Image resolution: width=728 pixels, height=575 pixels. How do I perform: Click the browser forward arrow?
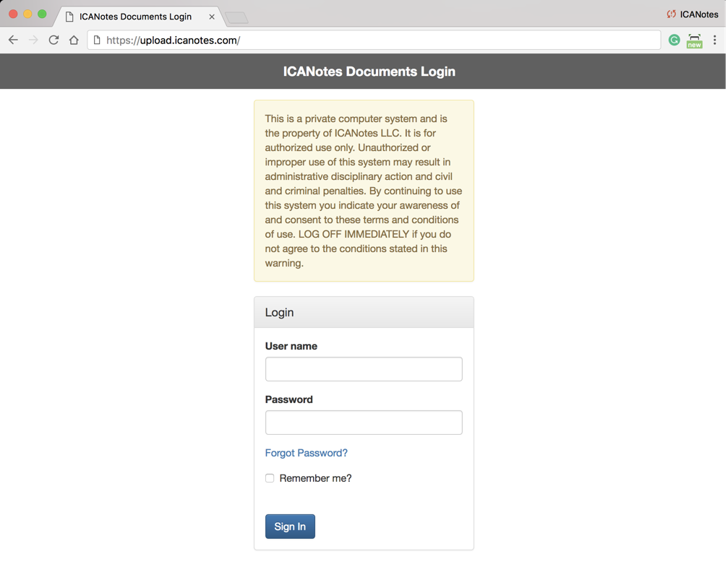pos(33,40)
